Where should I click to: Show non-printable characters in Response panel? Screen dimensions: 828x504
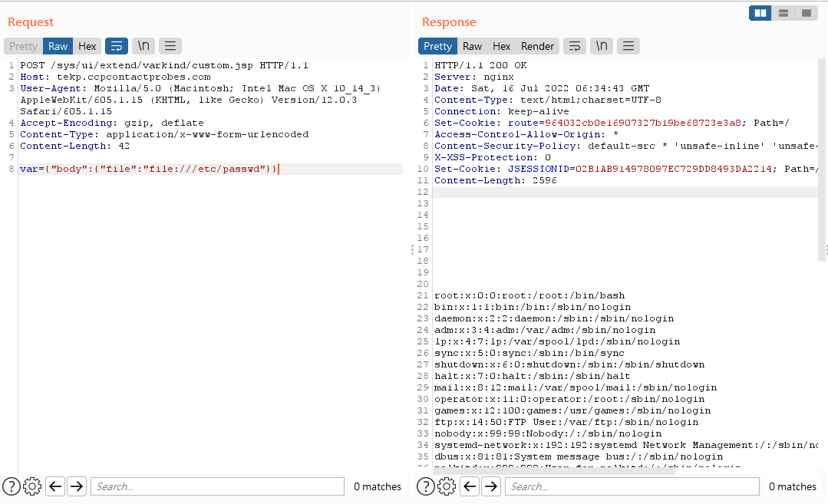pos(602,46)
